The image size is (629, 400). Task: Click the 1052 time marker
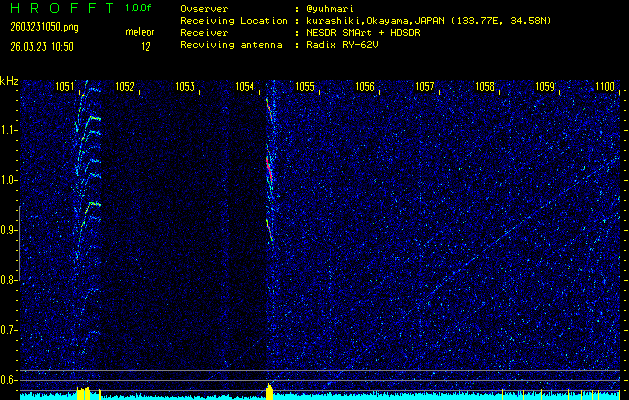125,87
